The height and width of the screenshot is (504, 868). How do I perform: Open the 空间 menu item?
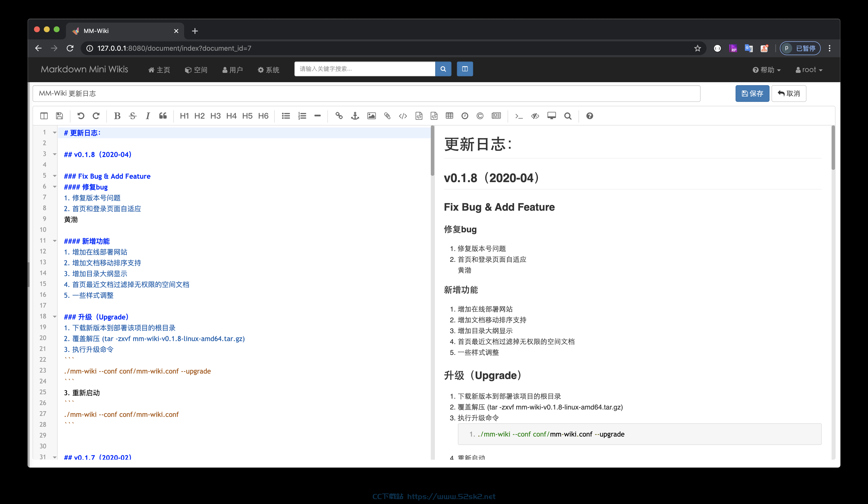(196, 70)
